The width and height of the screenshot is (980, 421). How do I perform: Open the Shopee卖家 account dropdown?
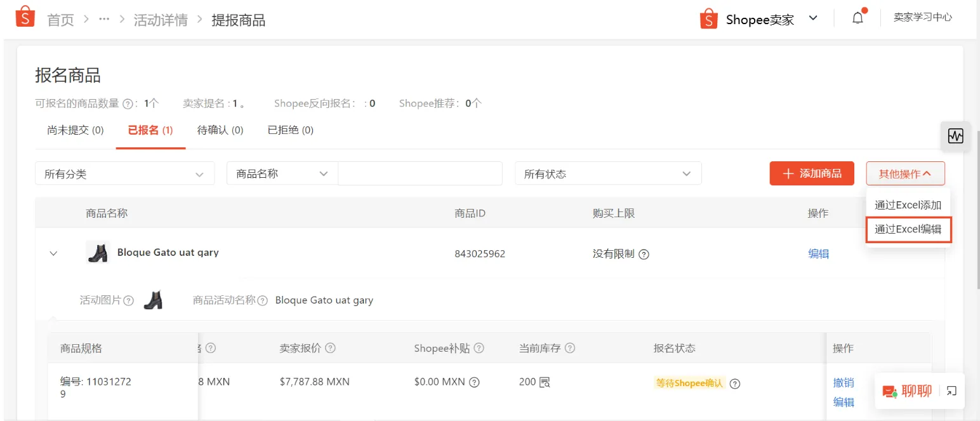pos(813,19)
